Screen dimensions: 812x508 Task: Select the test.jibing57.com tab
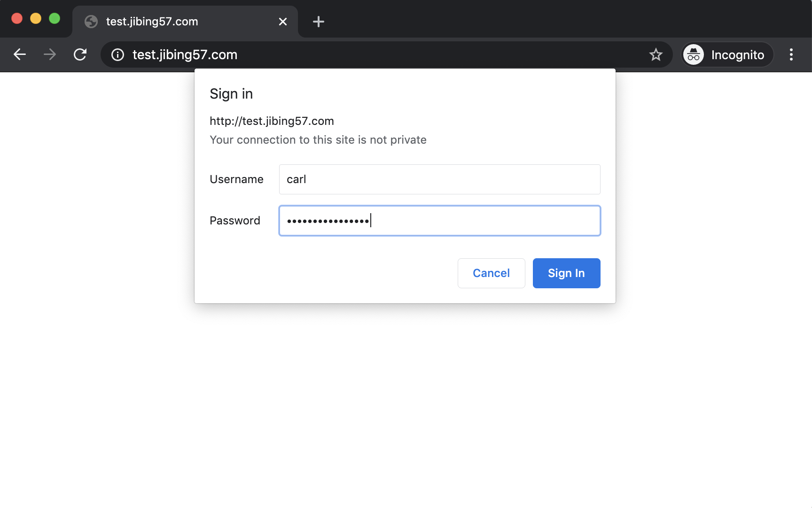(185, 22)
